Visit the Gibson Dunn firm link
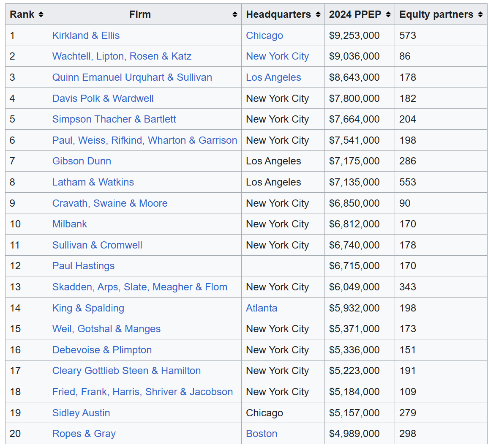This screenshot has width=488, height=448. [82, 161]
